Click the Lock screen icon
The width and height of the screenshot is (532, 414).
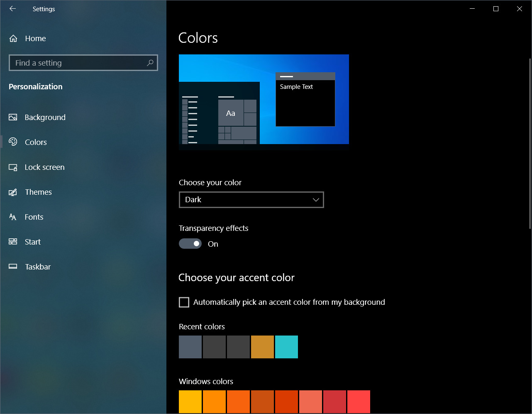[x=13, y=167]
